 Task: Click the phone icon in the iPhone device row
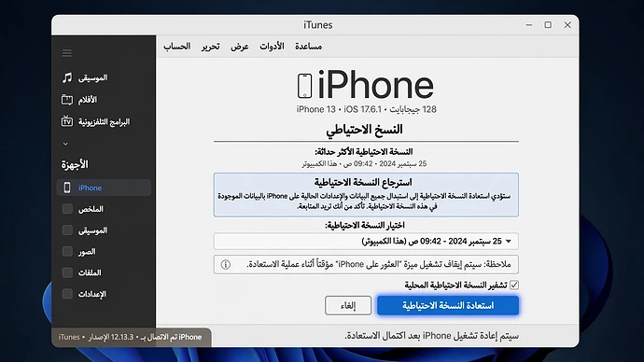click(67, 188)
